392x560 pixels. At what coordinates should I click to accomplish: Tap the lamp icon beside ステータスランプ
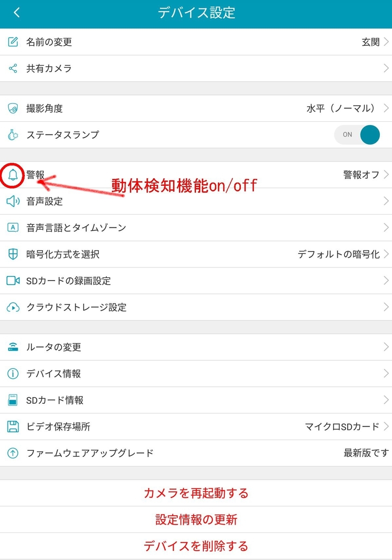click(13, 135)
